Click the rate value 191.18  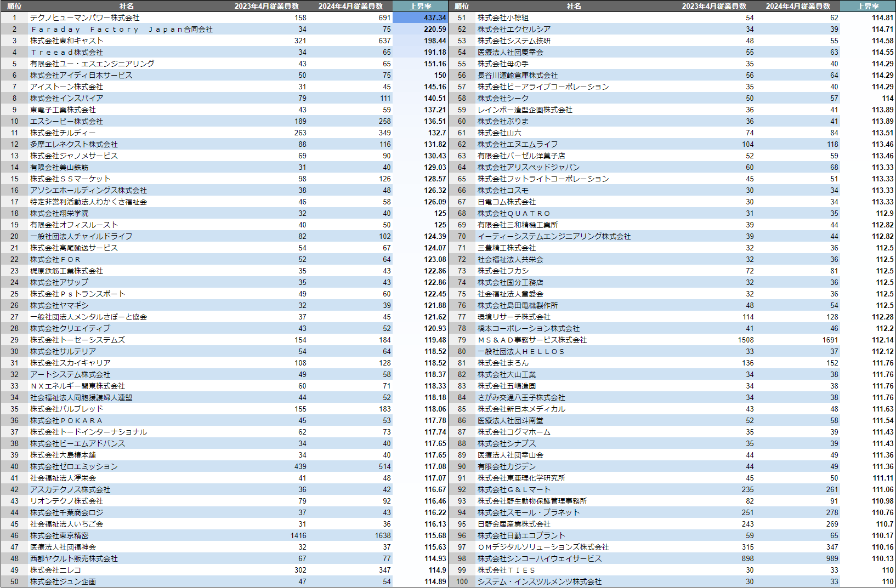435,52
